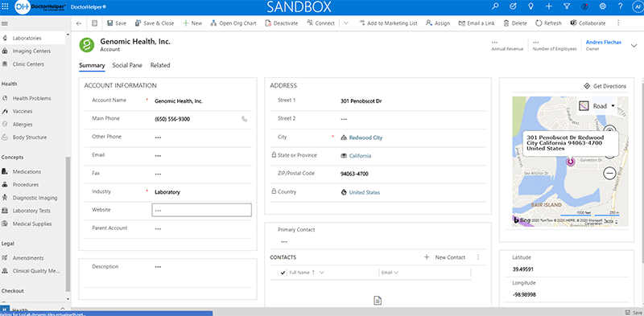Image resolution: width=644 pixels, height=316 pixels.
Task: Deactivate this account
Action: (x=281, y=23)
